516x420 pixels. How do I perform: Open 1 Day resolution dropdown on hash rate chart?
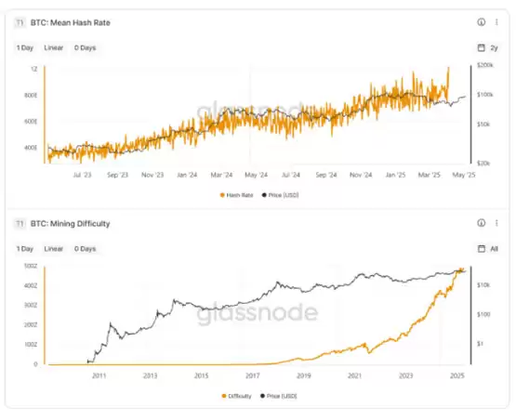(x=25, y=47)
